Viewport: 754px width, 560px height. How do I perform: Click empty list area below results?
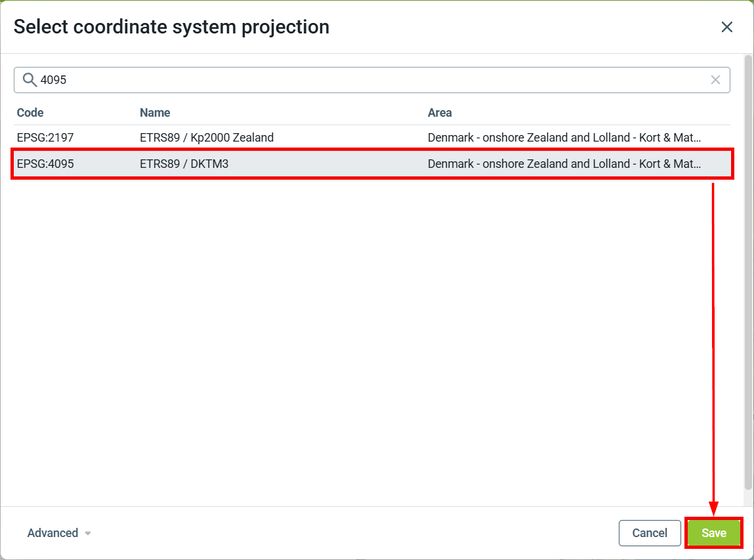[371, 336]
